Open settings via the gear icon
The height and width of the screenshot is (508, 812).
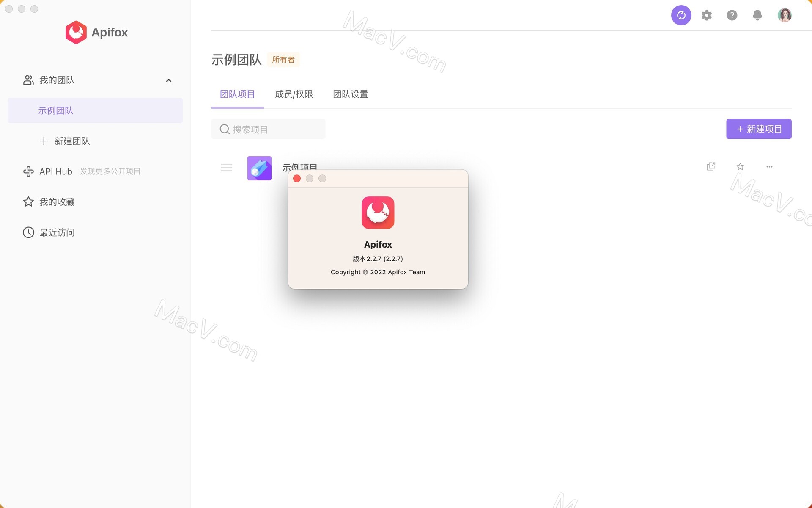pyautogui.click(x=707, y=15)
